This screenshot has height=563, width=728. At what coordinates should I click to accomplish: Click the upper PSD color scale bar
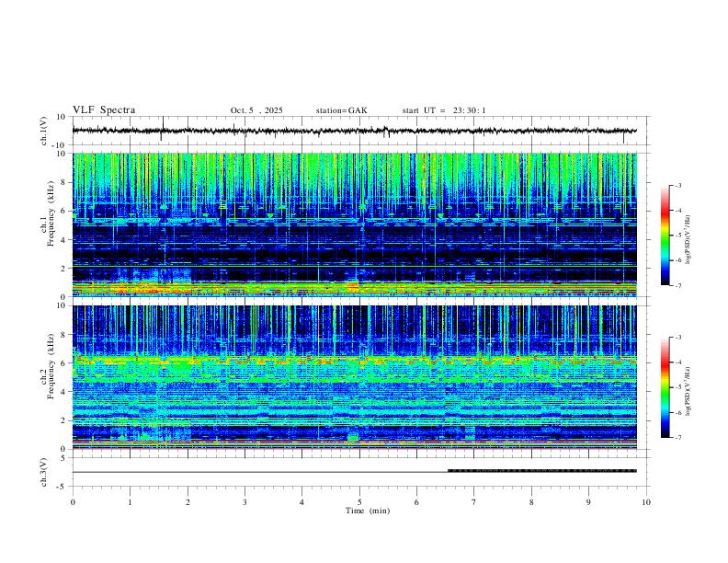pos(665,236)
